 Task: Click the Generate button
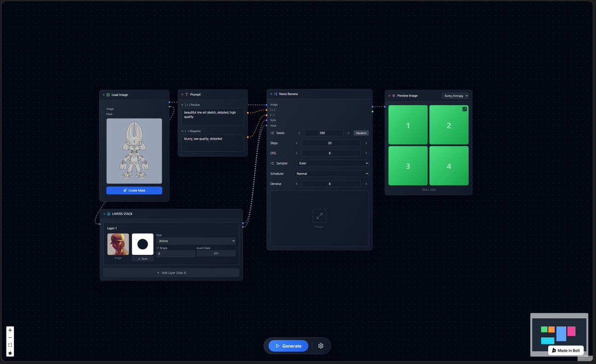[289, 346]
